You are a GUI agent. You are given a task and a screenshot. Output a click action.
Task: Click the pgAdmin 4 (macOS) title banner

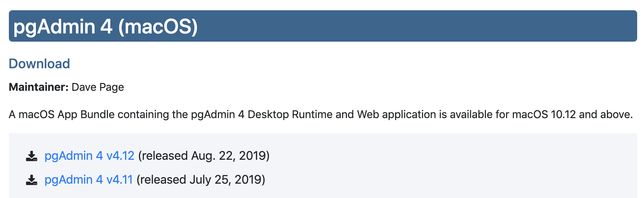pos(323,26)
